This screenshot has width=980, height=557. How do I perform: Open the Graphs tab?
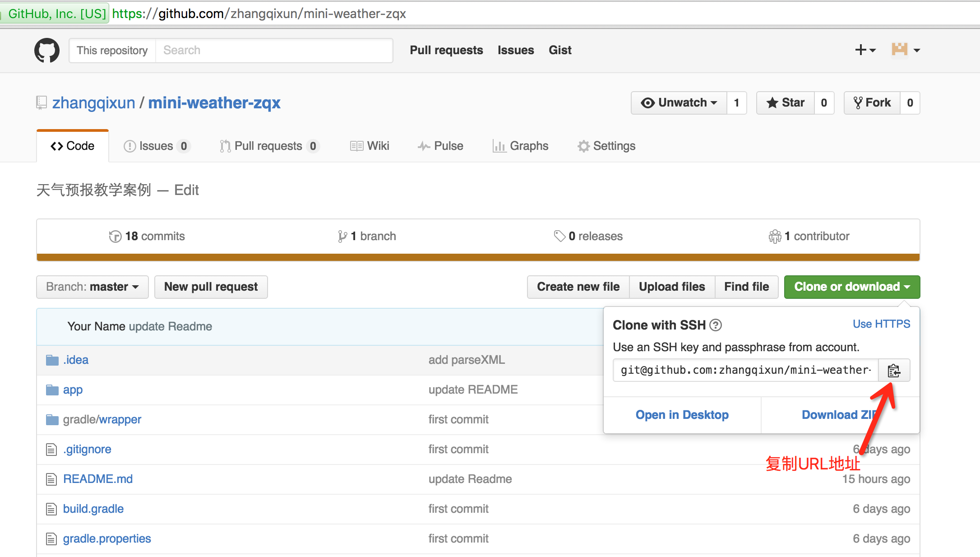[520, 146]
